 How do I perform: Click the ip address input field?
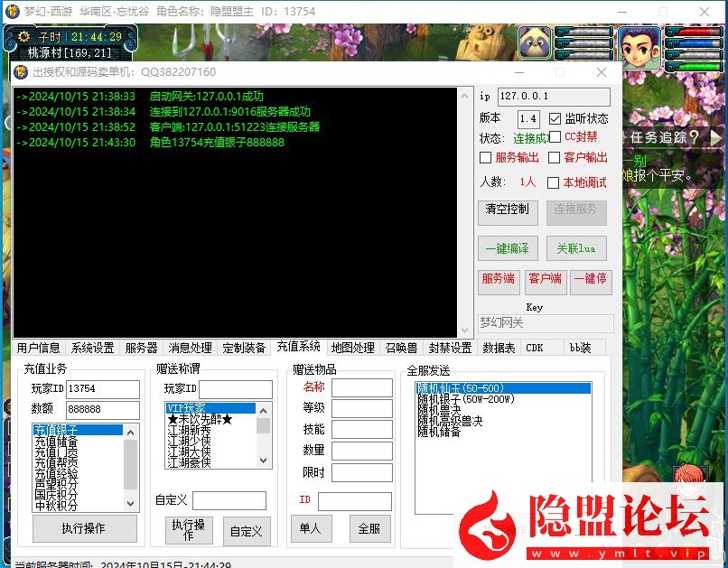[x=554, y=97]
